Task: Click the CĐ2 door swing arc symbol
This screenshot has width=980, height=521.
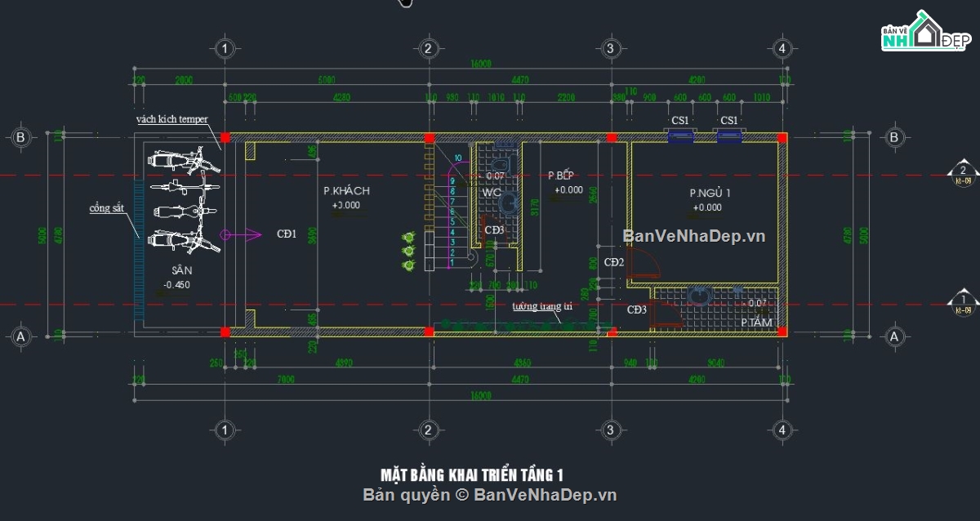Action: (x=643, y=264)
